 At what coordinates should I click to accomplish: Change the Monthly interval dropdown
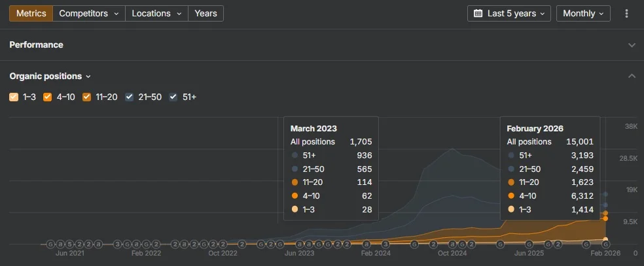pos(583,14)
